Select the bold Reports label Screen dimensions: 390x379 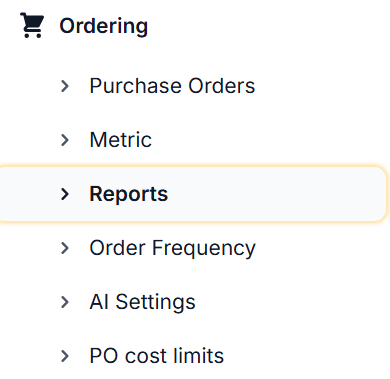tap(129, 194)
